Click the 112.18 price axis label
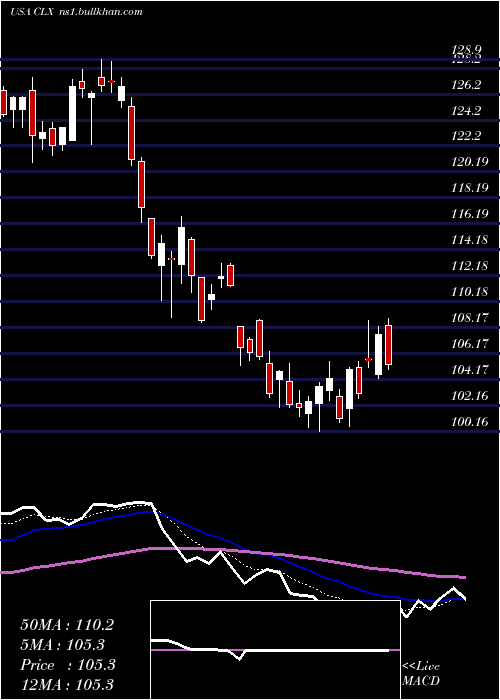This screenshot has width=500, height=700. click(468, 266)
